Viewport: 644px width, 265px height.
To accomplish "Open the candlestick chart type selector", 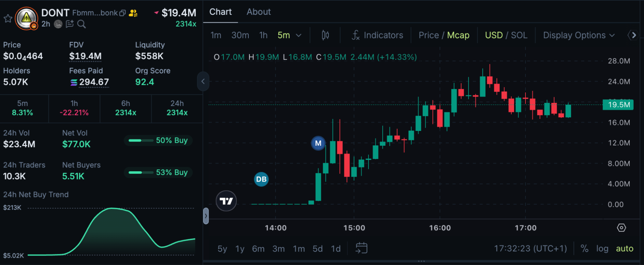I will tap(325, 35).
